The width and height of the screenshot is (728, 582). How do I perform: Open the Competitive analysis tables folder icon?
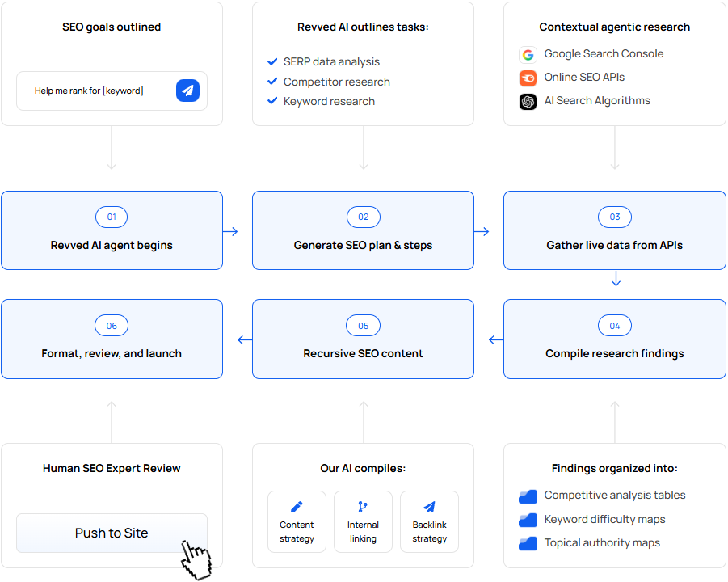[528, 496]
